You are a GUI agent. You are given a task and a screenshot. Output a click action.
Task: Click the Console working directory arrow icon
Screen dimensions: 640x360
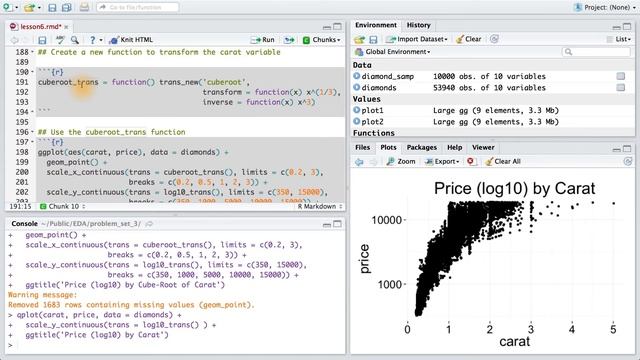(149, 224)
